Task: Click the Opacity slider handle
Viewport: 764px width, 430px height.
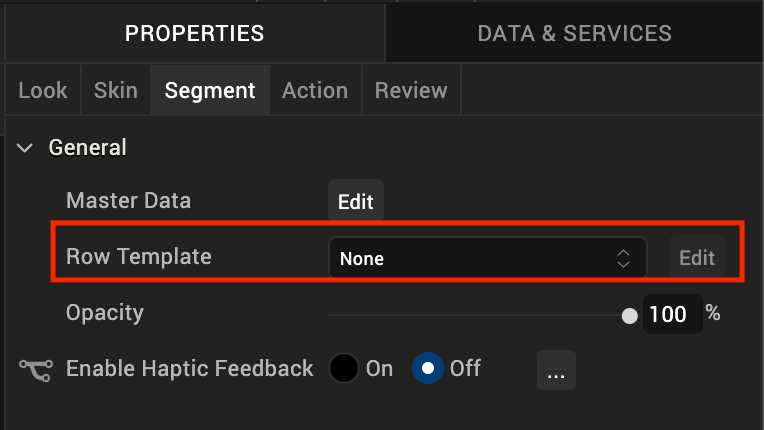Action: coord(629,316)
